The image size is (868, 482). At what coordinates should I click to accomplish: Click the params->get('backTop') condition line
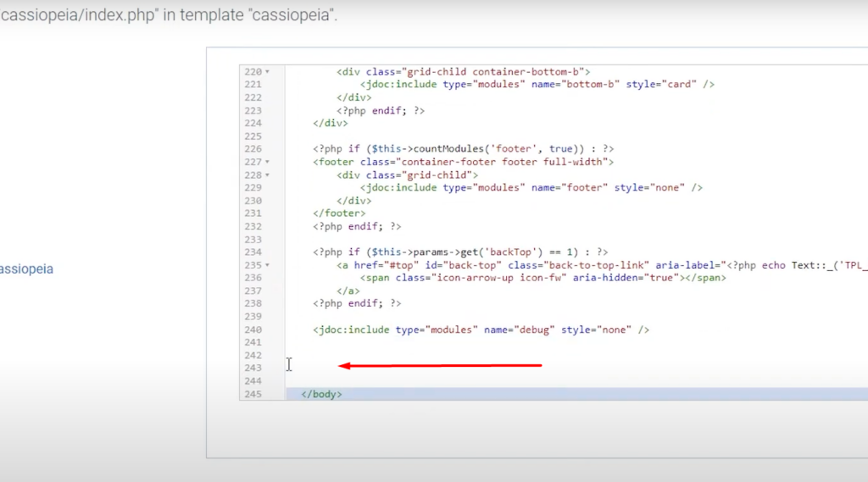pos(460,252)
